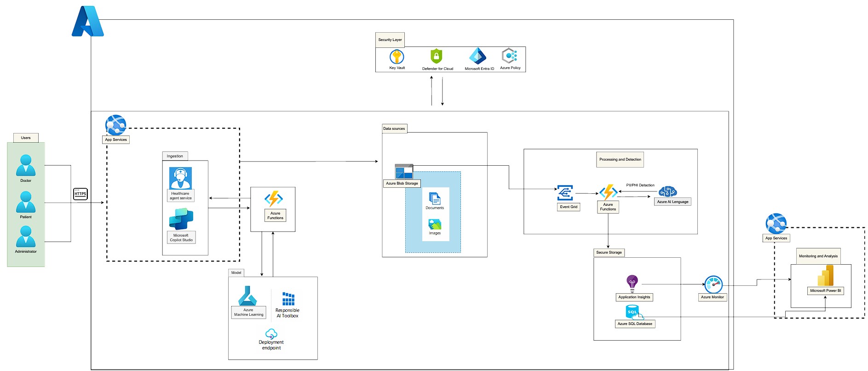This screenshot has width=868, height=371.
Task: Select the Responsible AI Toolbox text
Action: point(287,313)
